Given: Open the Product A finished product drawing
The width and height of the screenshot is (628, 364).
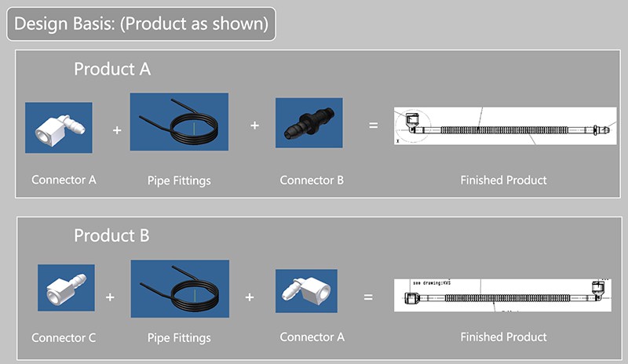Looking at the screenshot, I should pyautogui.click(x=505, y=126).
